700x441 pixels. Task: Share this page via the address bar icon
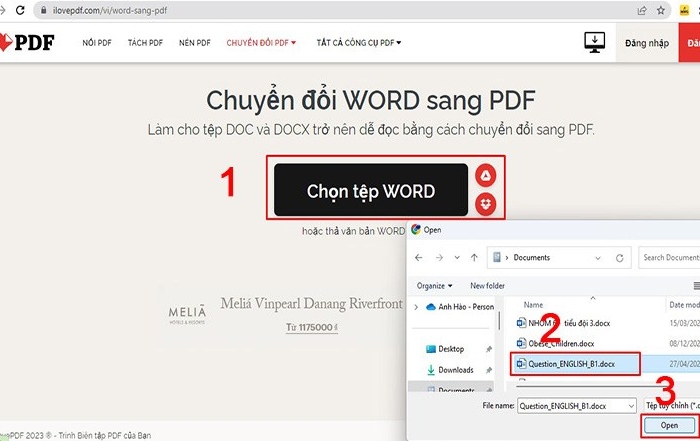coord(642,10)
